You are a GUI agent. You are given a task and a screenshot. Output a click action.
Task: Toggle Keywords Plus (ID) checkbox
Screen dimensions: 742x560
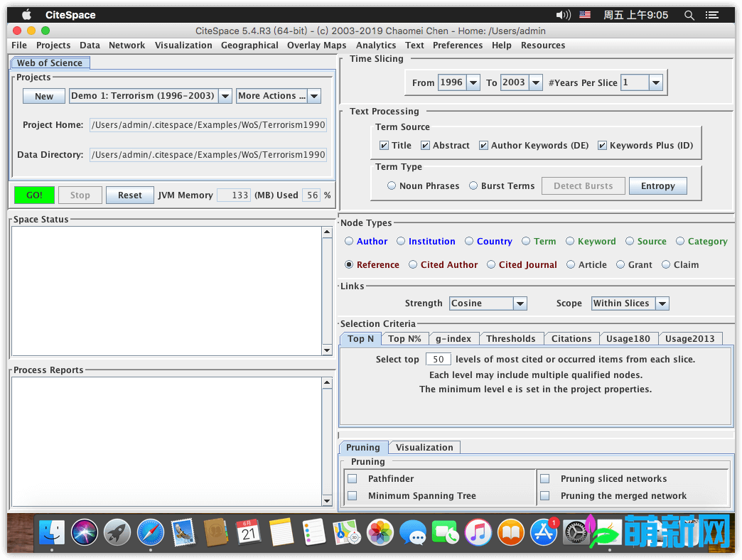pyautogui.click(x=602, y=145)
